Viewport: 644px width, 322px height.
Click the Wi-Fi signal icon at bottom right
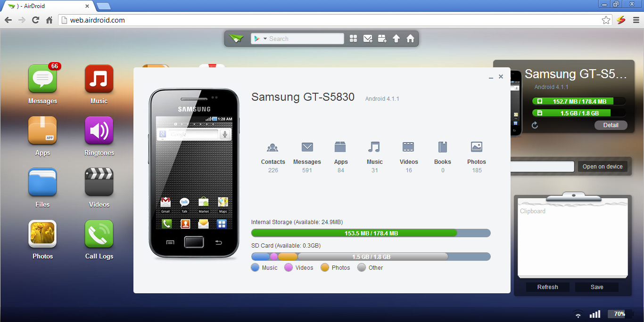pyautogui.click(x=578, y=314)
